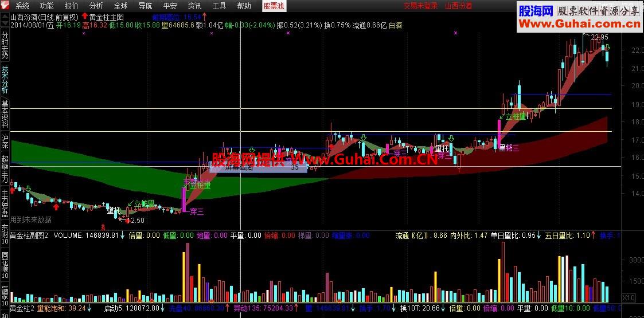Click the 黄金柱2 indicator name at bottom

[22, 308]
